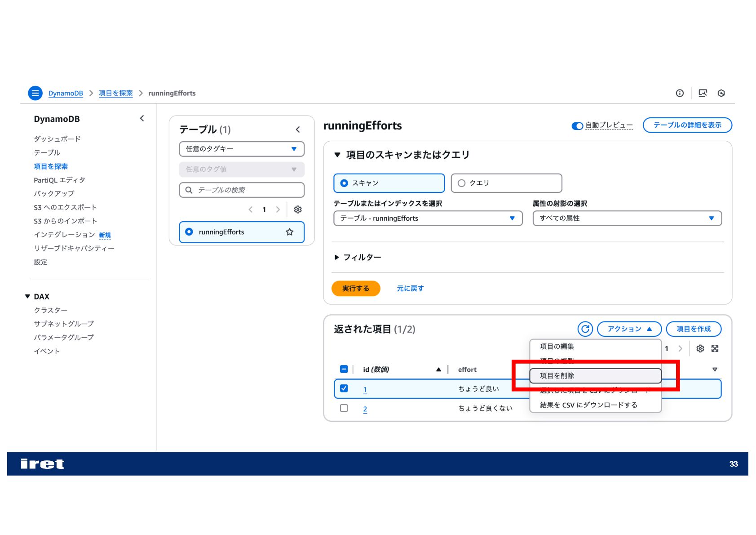
Task: Collapse the DynamoDB sidebar with its chevron
Action: (142, 118)
